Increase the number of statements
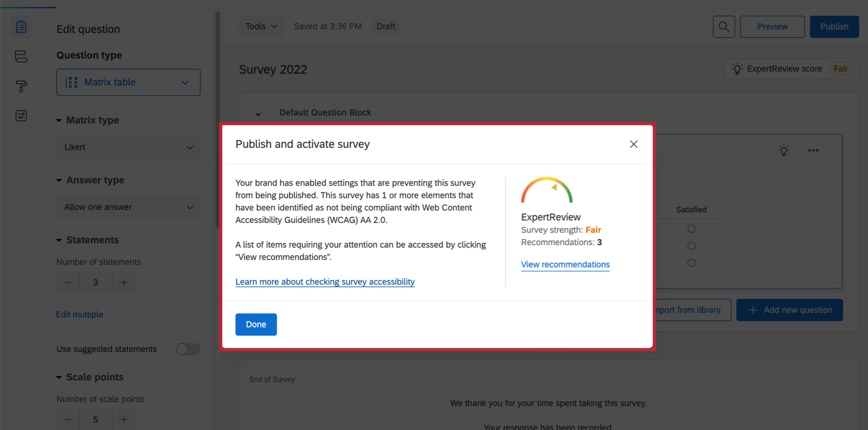 [x=124, y=283]
